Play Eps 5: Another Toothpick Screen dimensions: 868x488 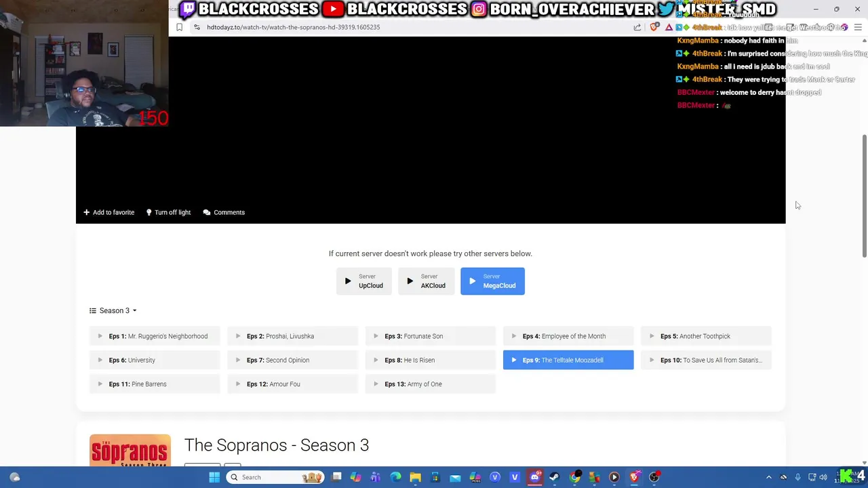pyautogui.click(x=706, y=336)
